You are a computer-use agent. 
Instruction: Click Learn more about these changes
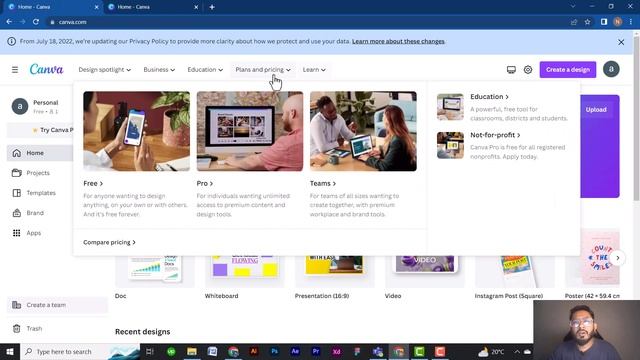[398, 42]
